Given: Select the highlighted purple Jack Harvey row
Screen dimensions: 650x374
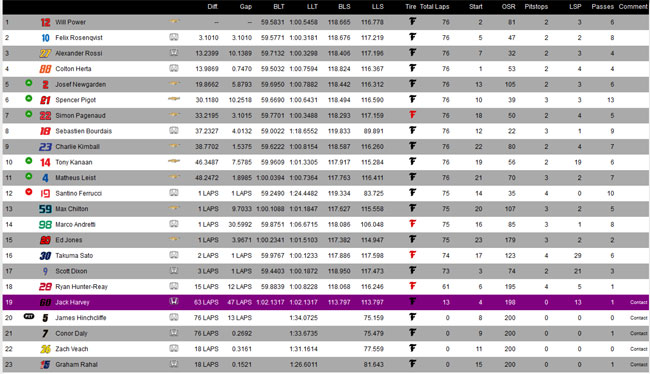Looking at the screenshot, I should tap(325, 302).
